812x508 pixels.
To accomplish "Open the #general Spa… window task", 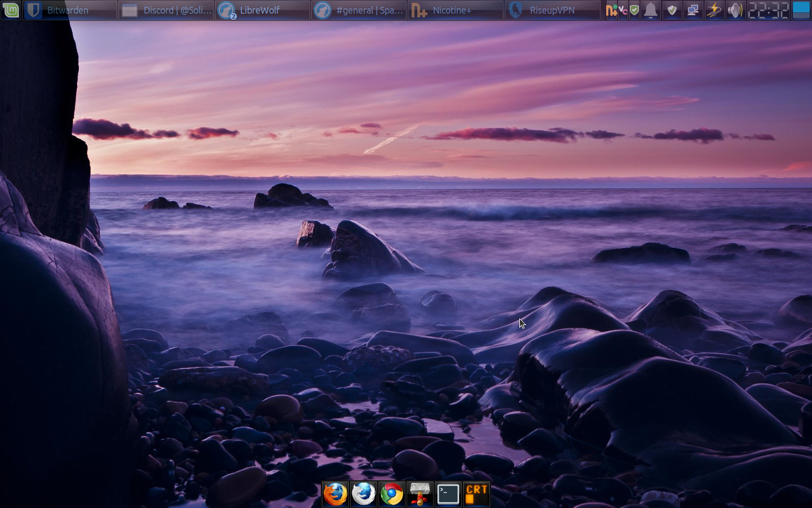I will coord(359,10).
